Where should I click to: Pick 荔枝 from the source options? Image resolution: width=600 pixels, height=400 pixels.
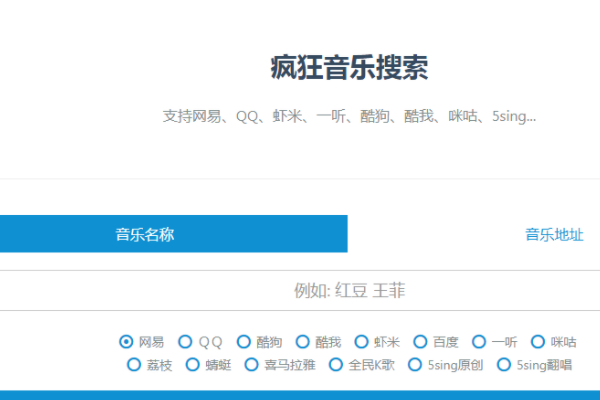(x=135, y=365)
